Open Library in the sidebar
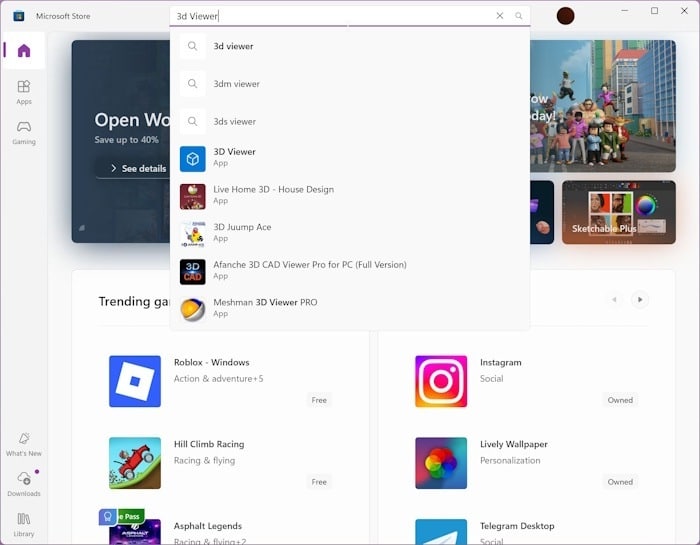The image size is (700, 545). (x=24, y=524)
